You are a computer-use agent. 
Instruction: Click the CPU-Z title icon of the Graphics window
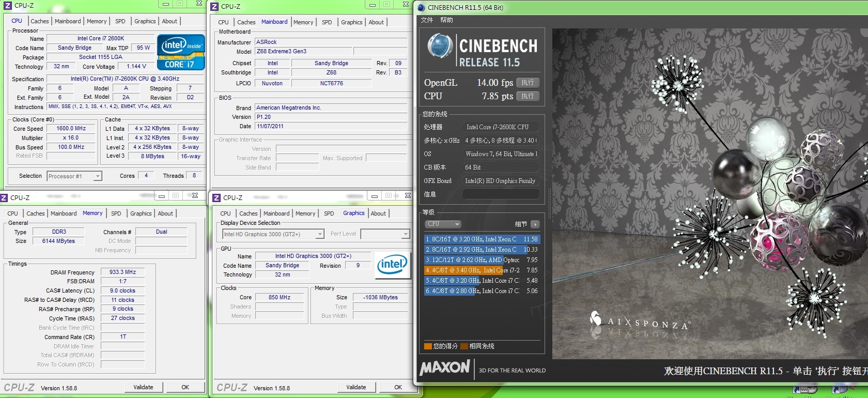(x=217, y=197)
